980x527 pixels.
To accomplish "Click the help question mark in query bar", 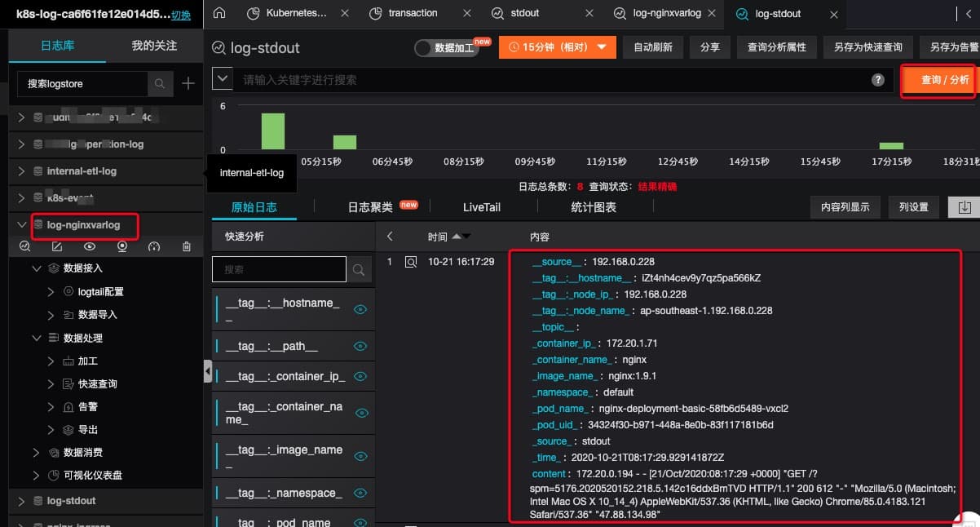I will click(x=878, y=80).
